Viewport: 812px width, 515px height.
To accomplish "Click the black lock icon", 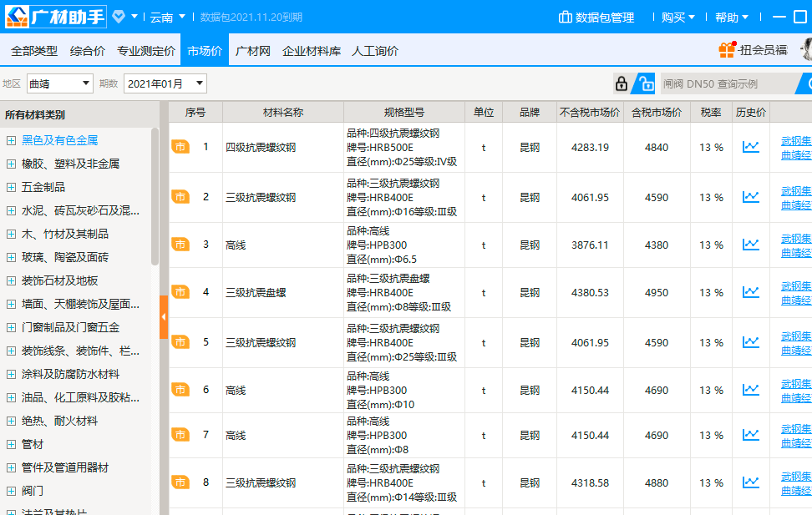I will point(622,83).
